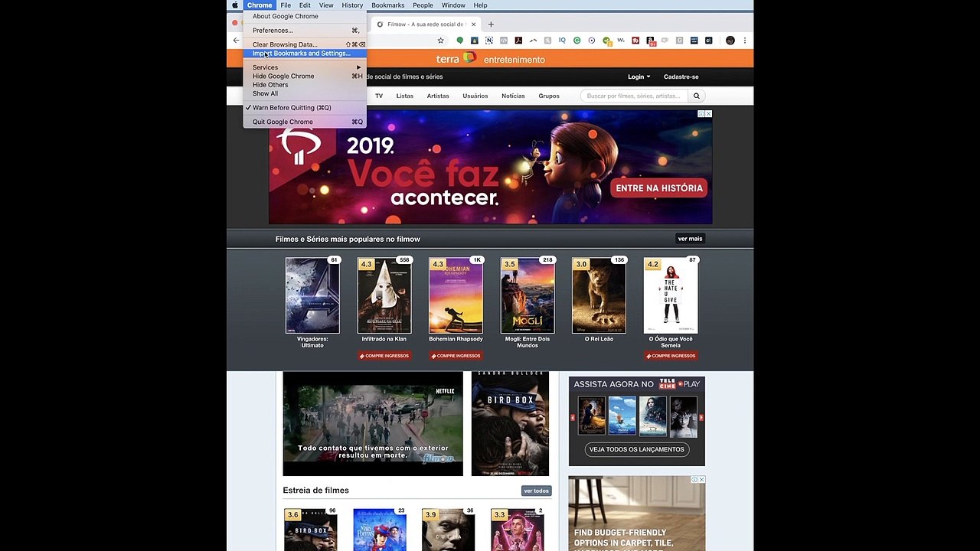The height and width of the screenshot is (551, 980).
Task: Open the Window menu
Action: (453, 5)
